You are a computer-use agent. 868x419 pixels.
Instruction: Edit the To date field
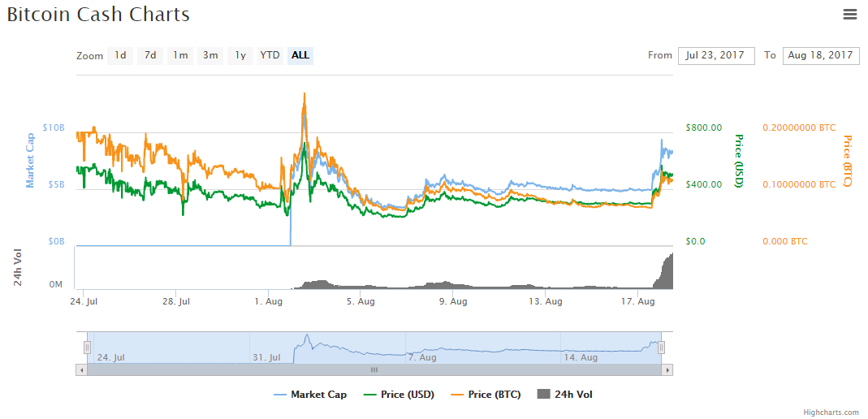coord(820,55)
